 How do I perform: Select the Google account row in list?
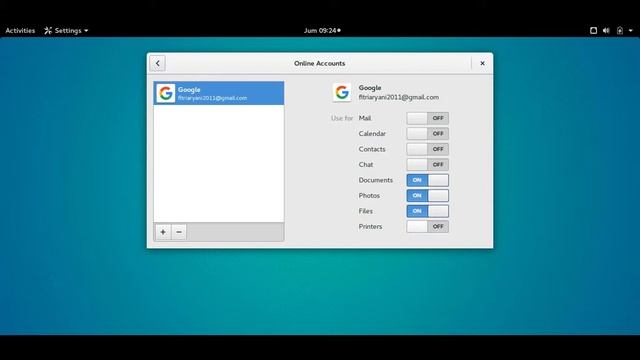pos(219,93)
